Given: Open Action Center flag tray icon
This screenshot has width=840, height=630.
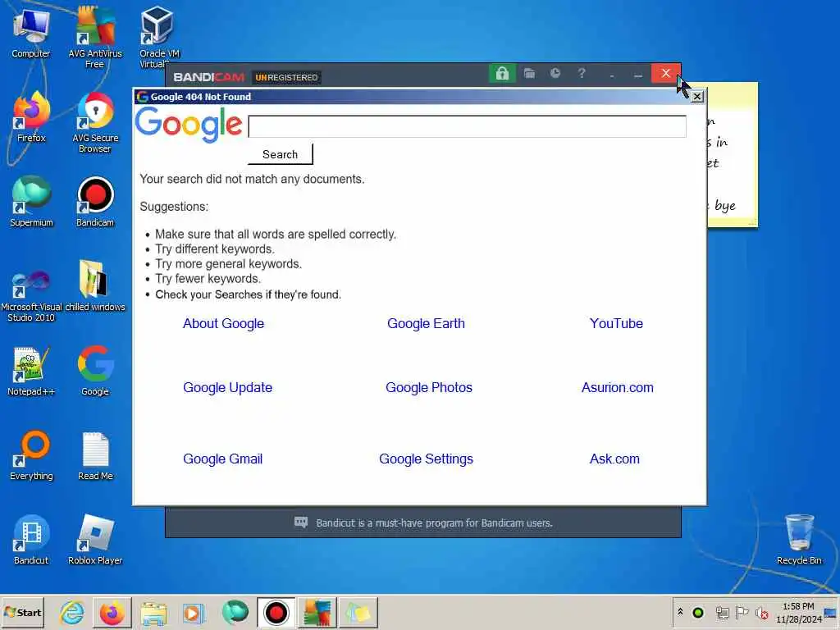Looking at the screenshot, I should (742, 612).
